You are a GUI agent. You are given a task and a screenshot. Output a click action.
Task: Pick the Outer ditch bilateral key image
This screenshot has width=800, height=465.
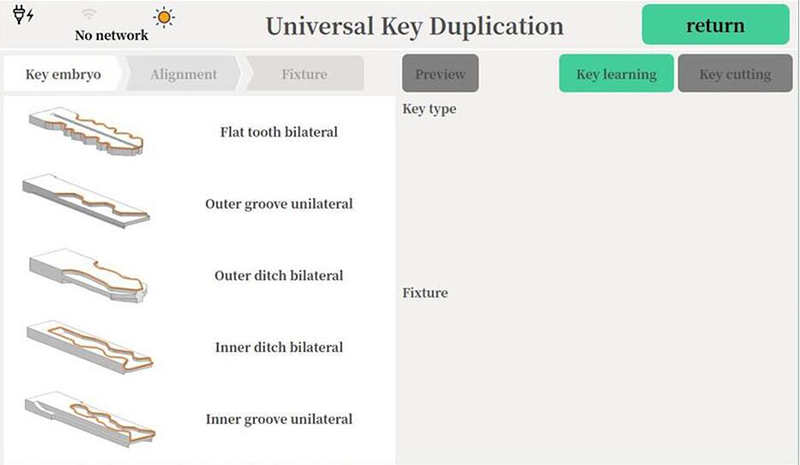[89, 276]
